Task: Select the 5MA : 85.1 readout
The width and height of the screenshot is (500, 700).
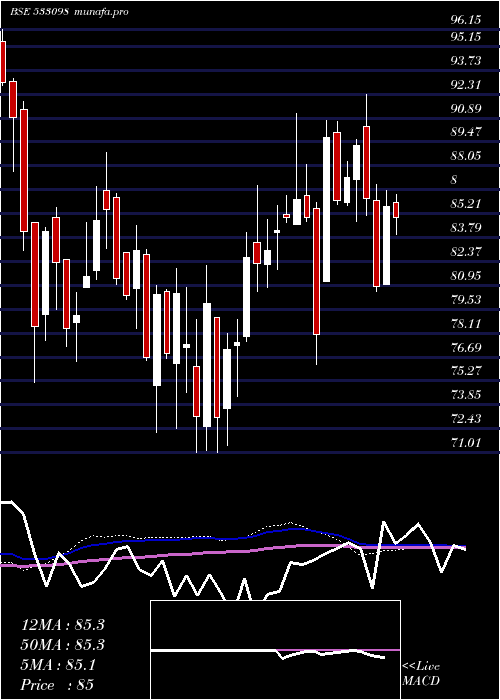Action: [58, 665]
